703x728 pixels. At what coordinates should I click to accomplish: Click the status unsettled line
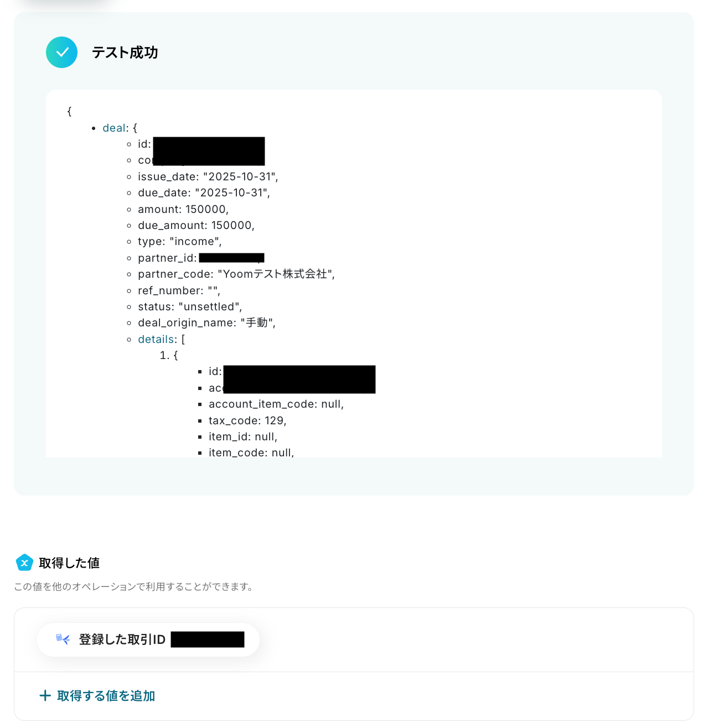(190, 306)
